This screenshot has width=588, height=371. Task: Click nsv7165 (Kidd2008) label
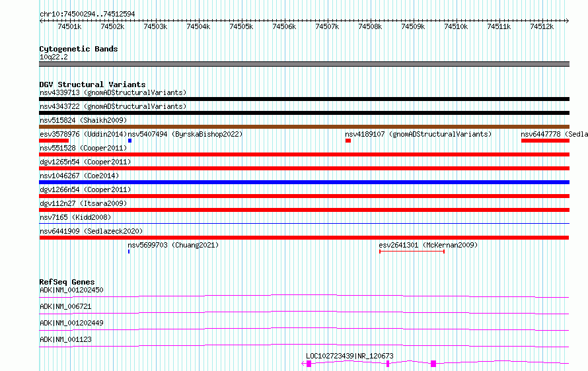(75, 217)
